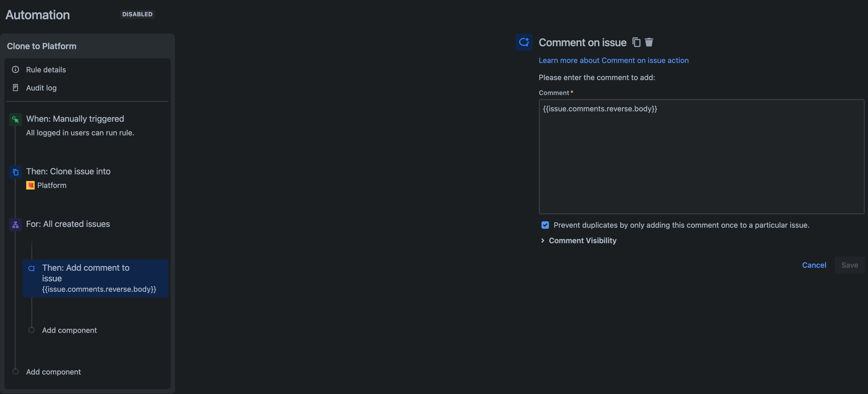Click the Add comment action icon in sidebar

tap(32, 269)
